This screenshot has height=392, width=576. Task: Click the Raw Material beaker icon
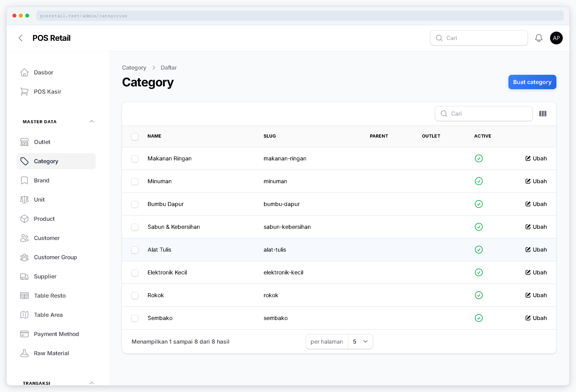(x=24, y=353)
